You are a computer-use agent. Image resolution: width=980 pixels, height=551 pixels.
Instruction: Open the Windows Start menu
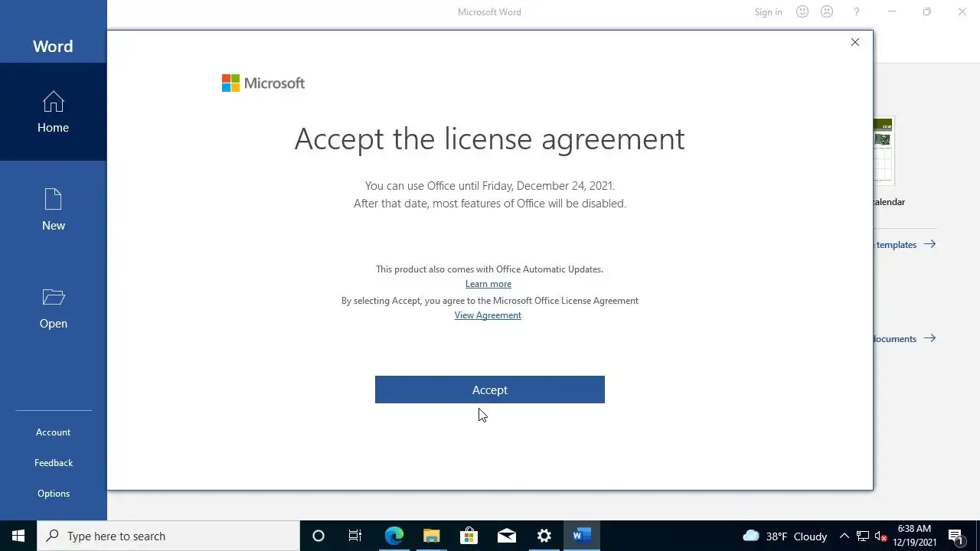tap(18, 536)
